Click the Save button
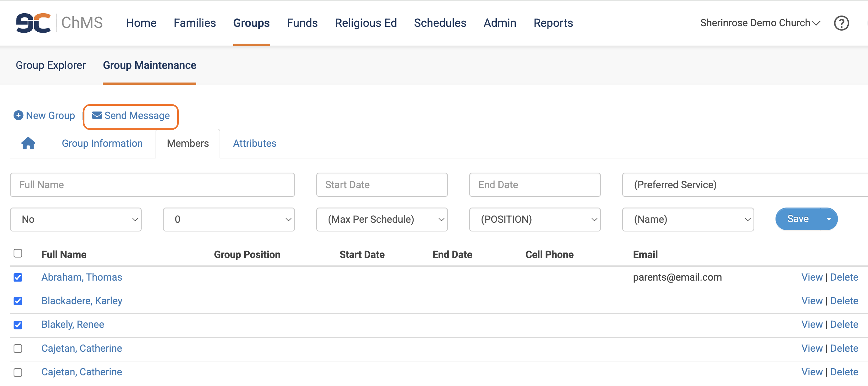Image resolution: width=868 pixels, height=386 pixels. click(x=797, y=219)
